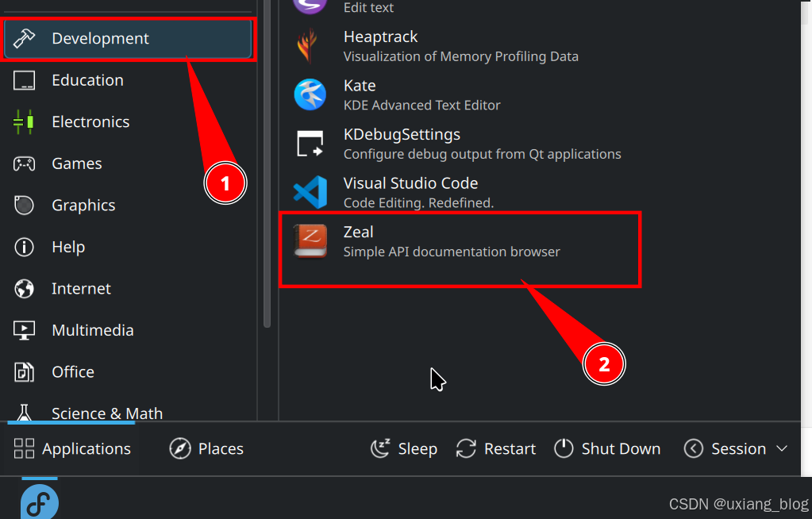Click the KDebugSettings app icon

coord(310,144)
